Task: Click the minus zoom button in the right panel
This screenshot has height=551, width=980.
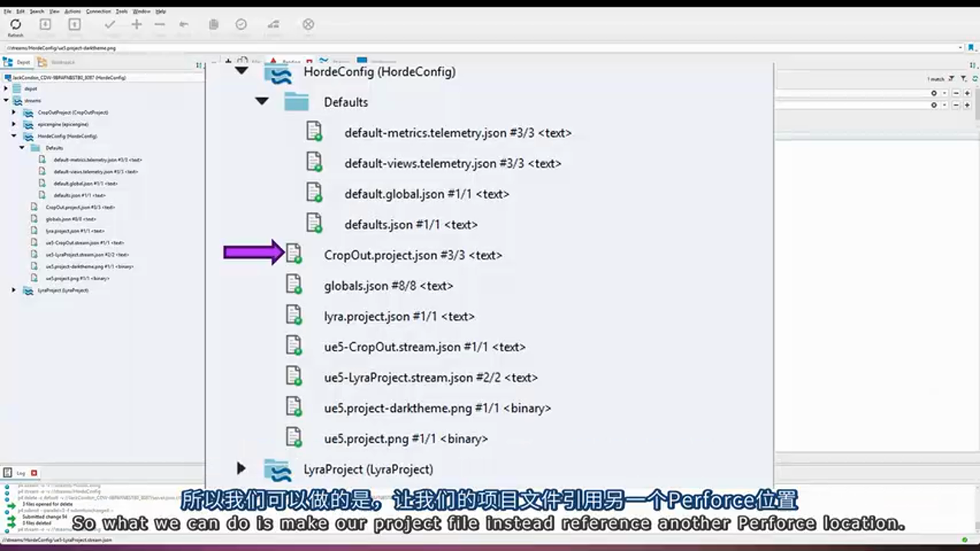Action: (x=955, y=93)
